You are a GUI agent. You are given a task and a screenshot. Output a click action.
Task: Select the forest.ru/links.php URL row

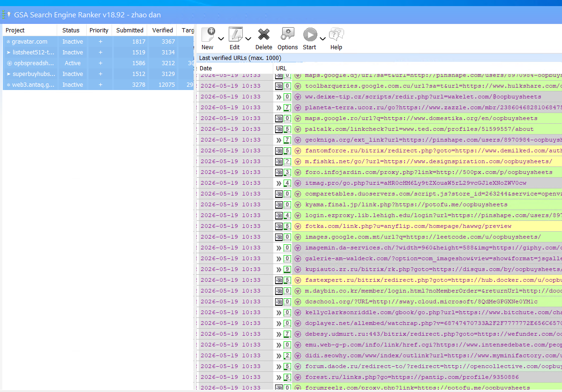[x=379, y=377]
